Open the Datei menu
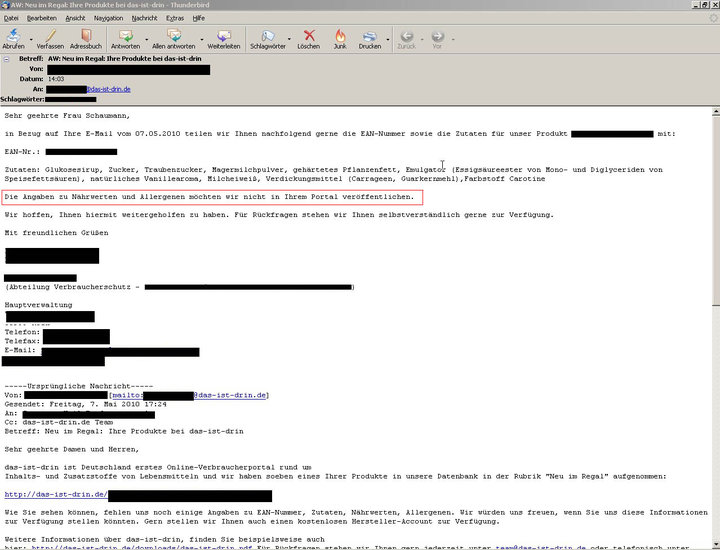 coord(11,18)
